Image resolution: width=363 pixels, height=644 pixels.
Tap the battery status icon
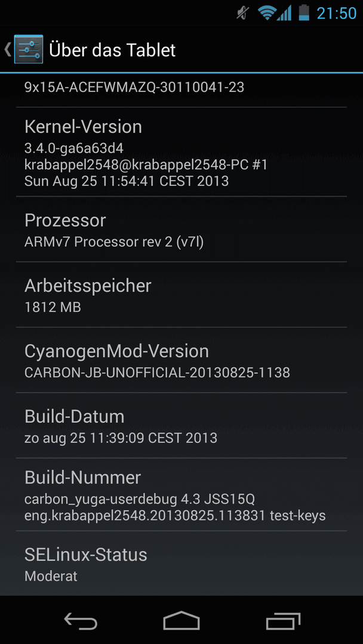coord(304,13)
